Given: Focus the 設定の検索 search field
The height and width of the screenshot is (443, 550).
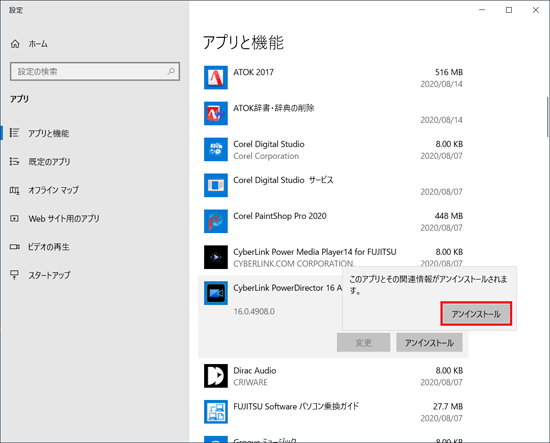Looking at the screenshot, I should [x=95, y=72].
